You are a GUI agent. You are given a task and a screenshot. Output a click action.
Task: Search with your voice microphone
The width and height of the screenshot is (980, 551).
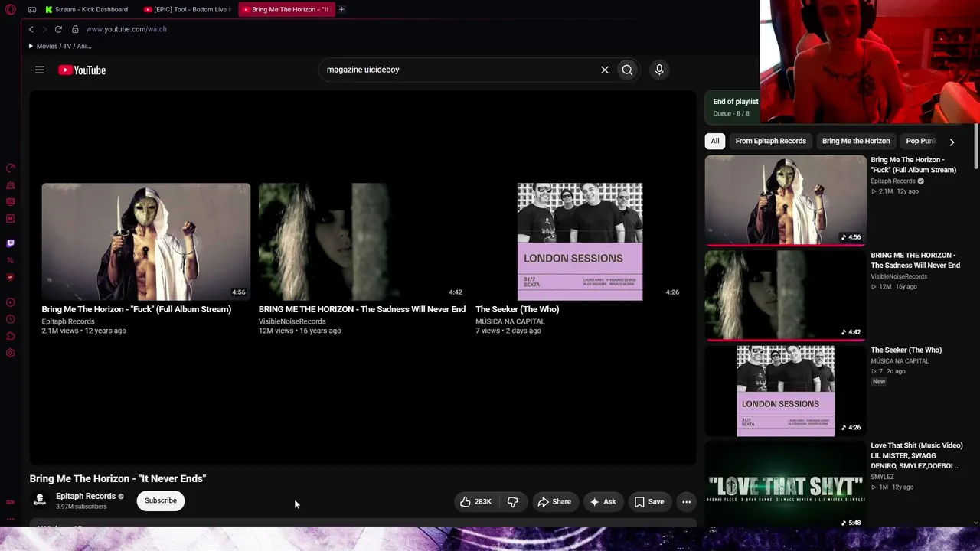tap(659, 70)
